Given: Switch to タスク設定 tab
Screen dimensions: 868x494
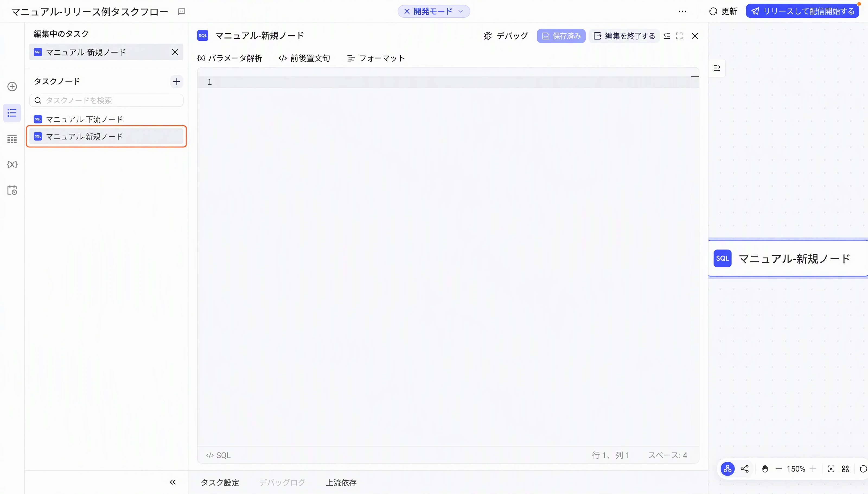Looking at the screenshot, I should [220, 483].
